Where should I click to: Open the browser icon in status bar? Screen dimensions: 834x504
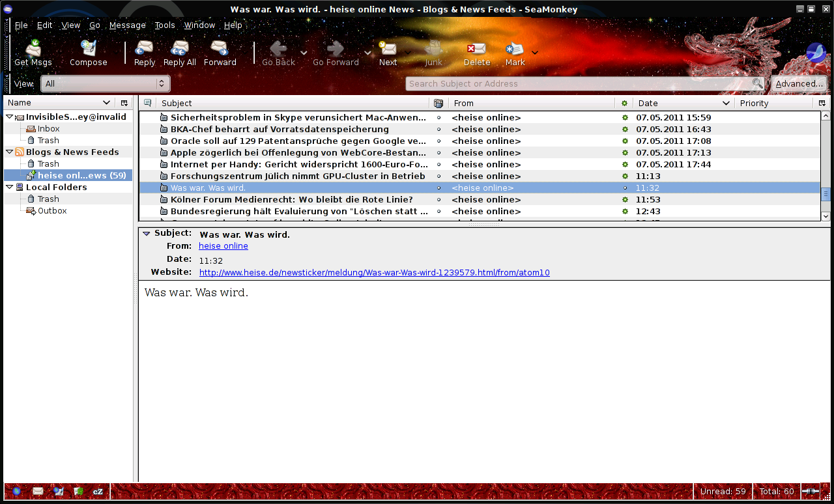click(x=16, y=492)
